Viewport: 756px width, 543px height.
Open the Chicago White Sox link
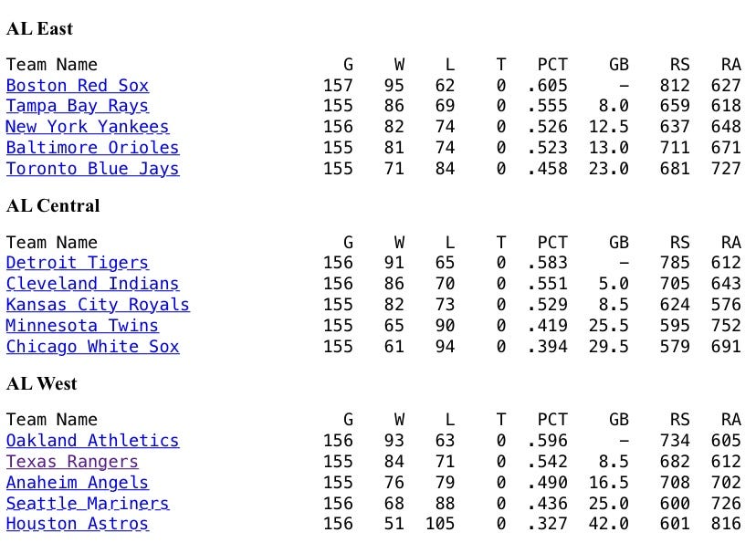[x=92, y=347]
